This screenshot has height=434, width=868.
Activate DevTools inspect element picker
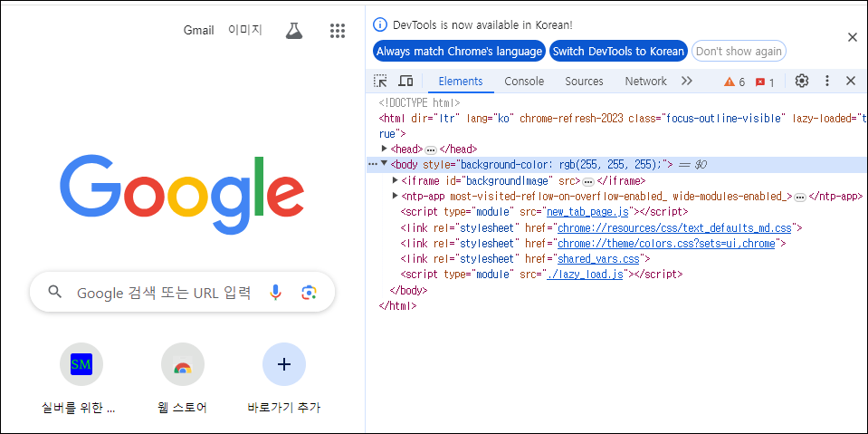click(380, 81)
